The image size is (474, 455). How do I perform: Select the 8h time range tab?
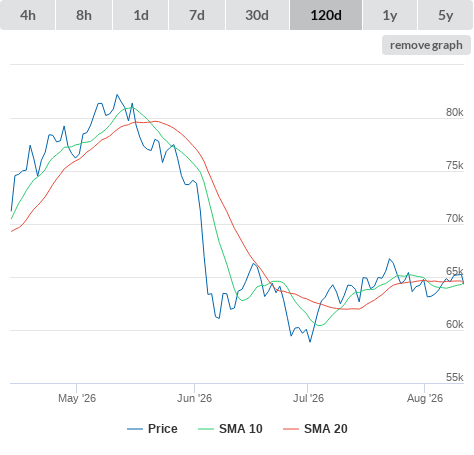click(x=84, y=15)
